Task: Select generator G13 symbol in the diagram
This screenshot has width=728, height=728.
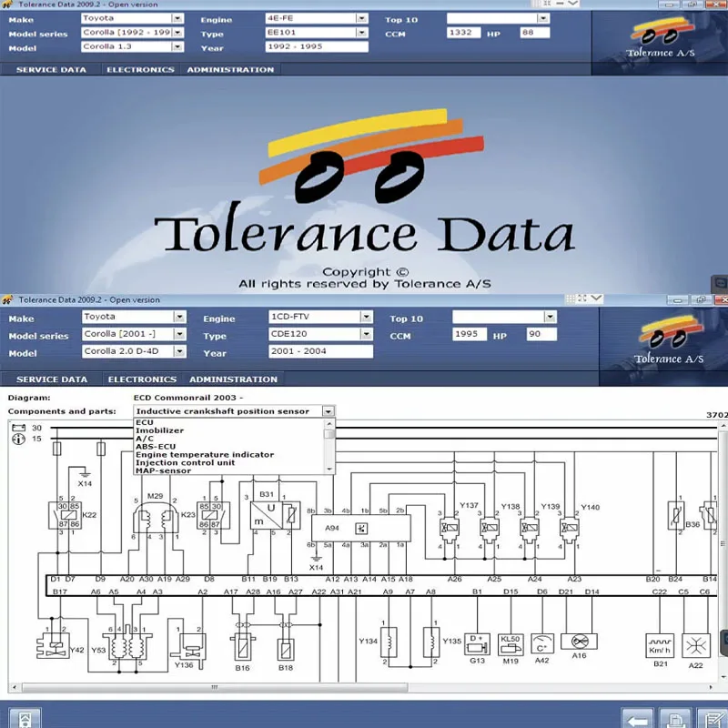Action: tap(477, 645)
